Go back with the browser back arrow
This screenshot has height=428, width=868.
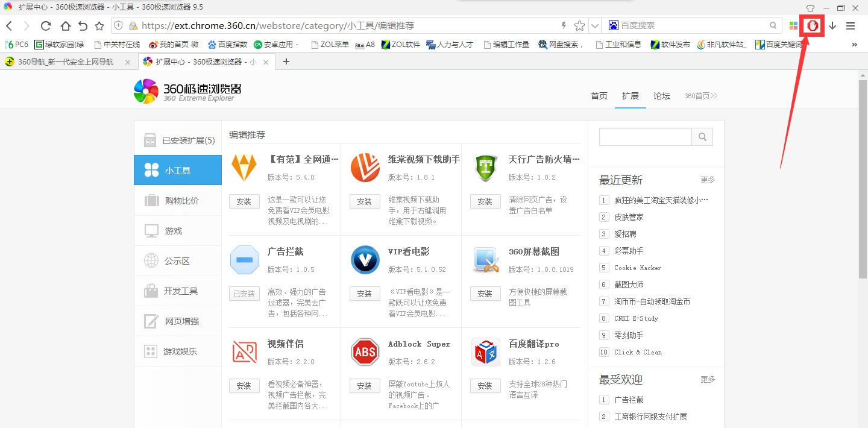click(x=9, y=26)
